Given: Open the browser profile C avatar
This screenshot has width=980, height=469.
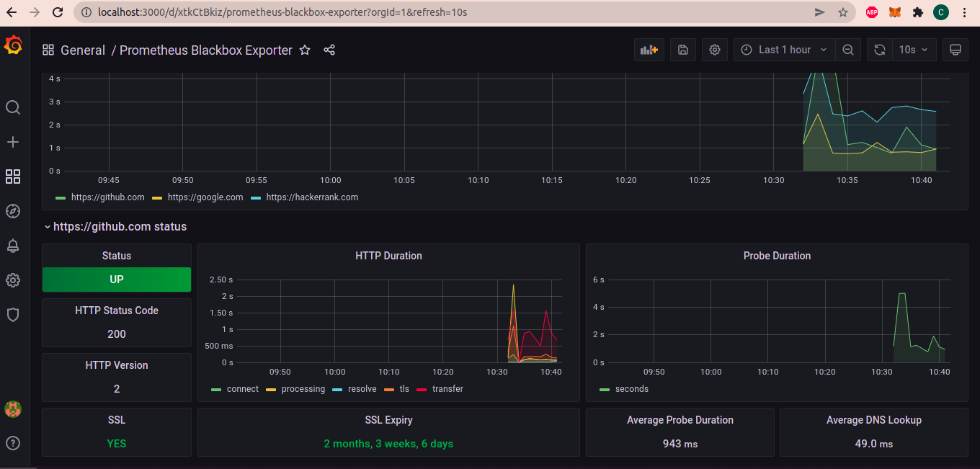Looking at the screenshot, I should 941,12.
